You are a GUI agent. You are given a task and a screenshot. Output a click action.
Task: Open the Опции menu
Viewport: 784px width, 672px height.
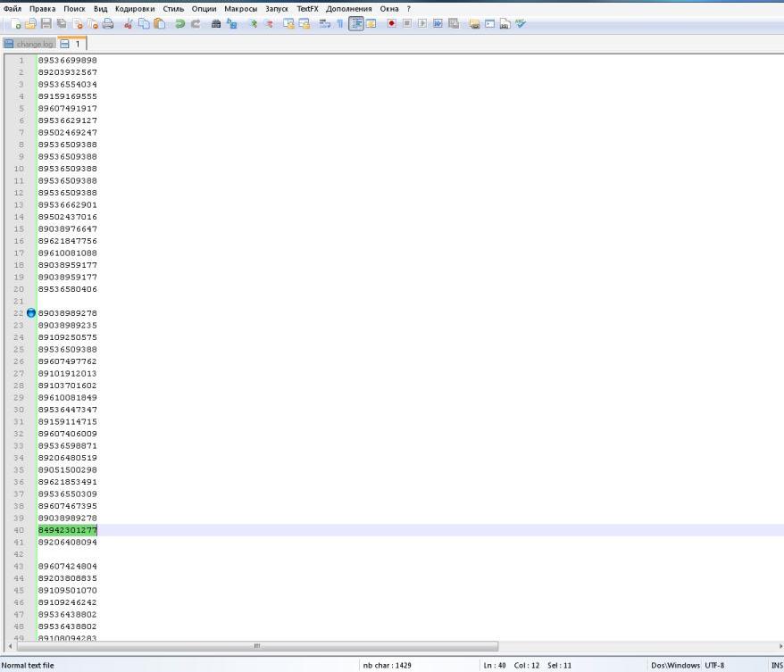coord(204,9)
